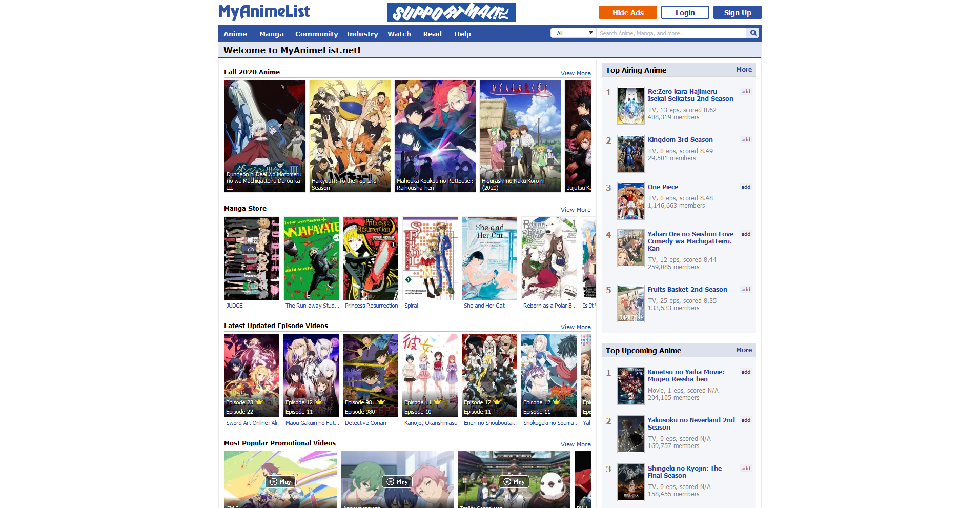980x508 pixels.
Task: Add Yakusoku no Neverland 2nd Season to list
Action: click(x=746, y=420)
